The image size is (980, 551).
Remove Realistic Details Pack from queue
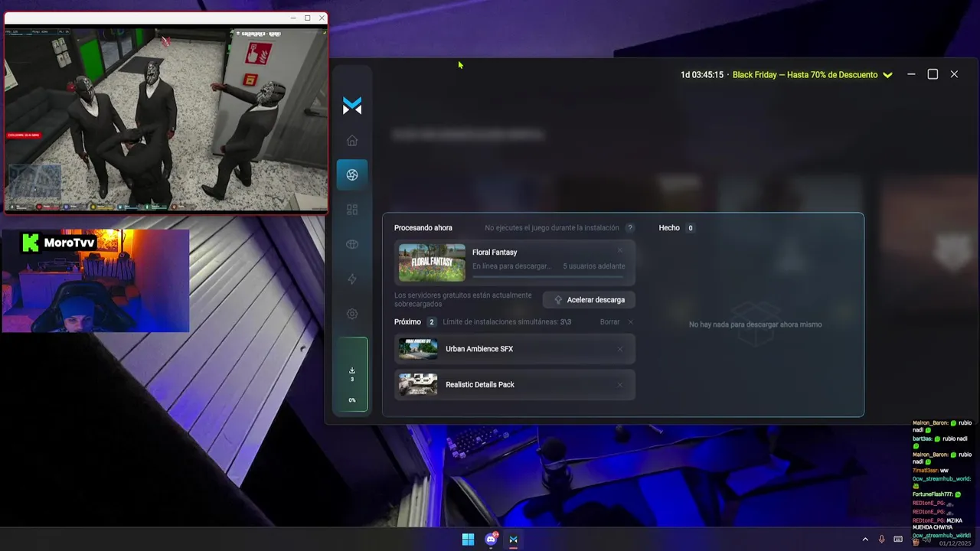pos(620,385)
